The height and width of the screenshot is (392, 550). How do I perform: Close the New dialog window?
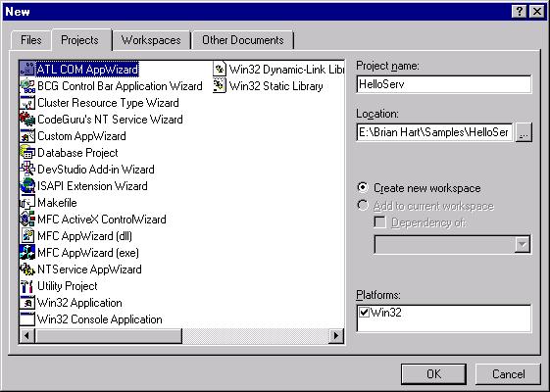(537, 12)
